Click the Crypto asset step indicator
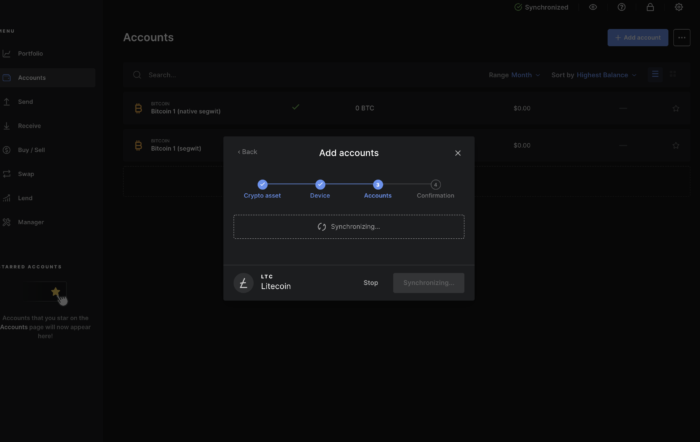 (262, 185)
